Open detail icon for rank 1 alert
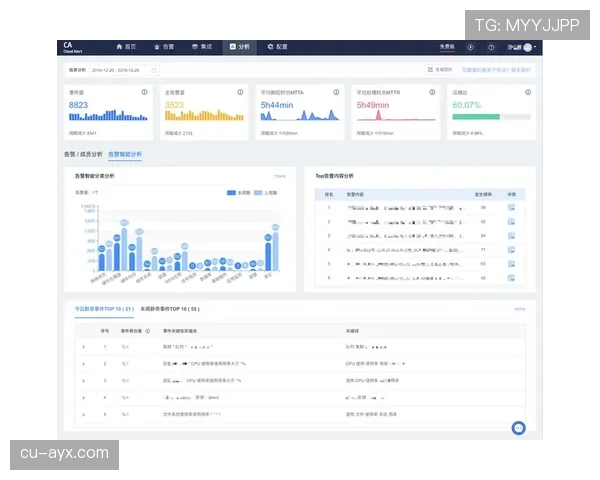The width and height of the screenshot is (600, 480). pos(511,207)
